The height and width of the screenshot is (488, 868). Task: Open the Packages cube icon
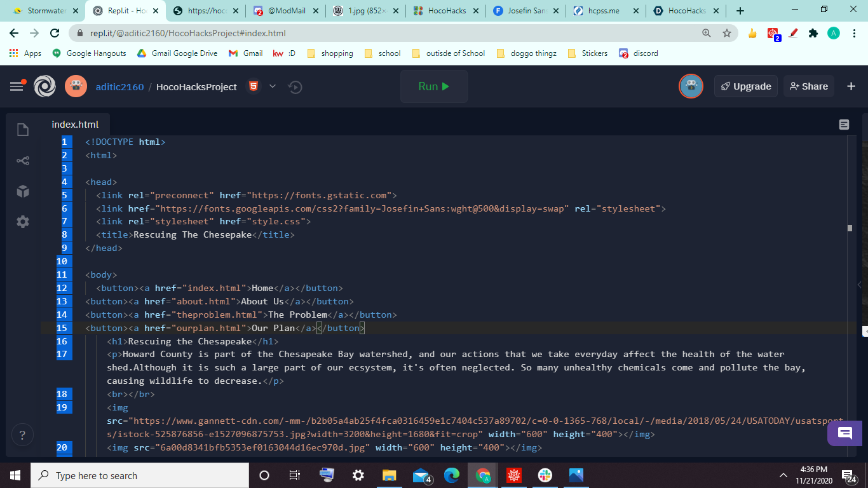click(23, 191)
